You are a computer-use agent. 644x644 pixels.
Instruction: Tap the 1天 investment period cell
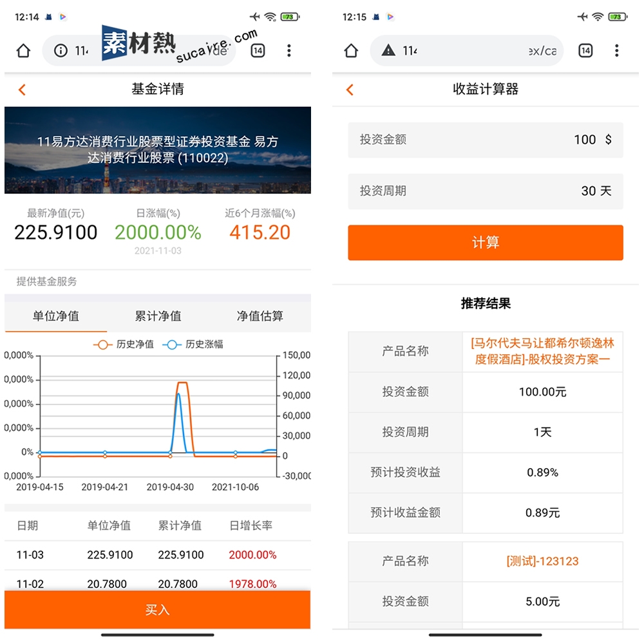[542, 432]
